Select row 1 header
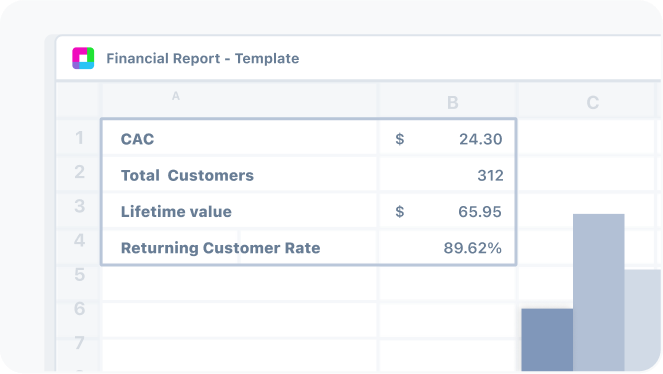663x374 pixels. [79, 138]
